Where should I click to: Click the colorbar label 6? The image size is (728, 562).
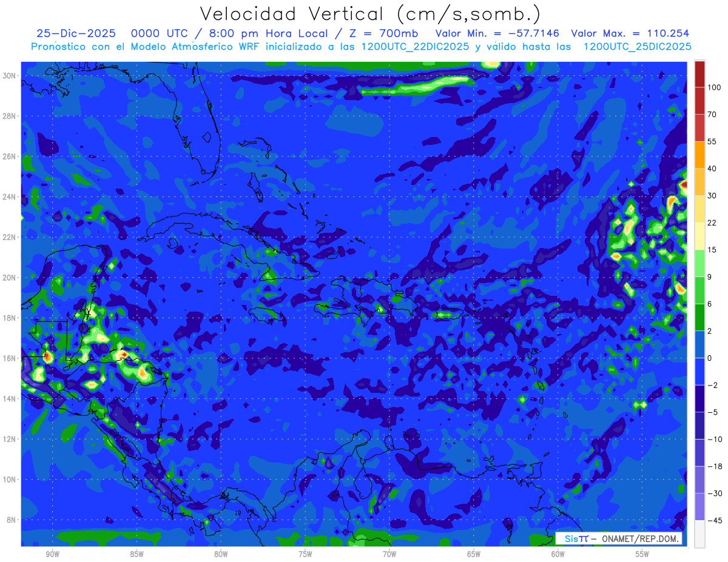[x=710, y=304]
